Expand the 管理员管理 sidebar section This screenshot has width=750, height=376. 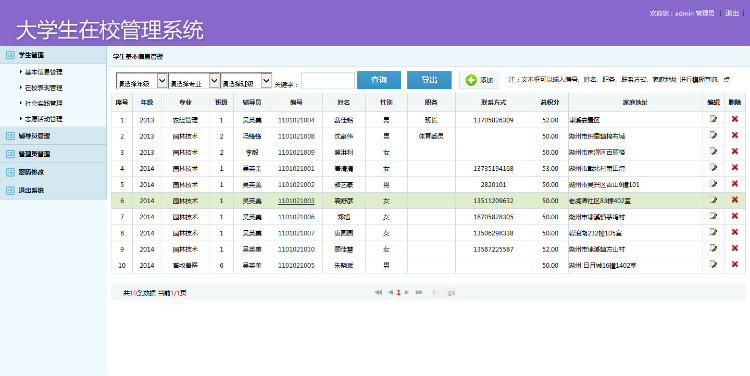tap(53, 154)
